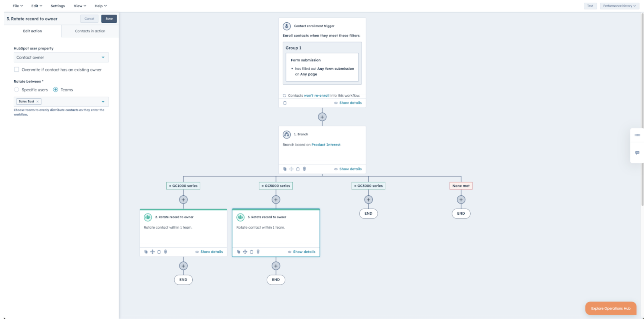Toggle minimap grid icon on right sidebar

point(637,135)
